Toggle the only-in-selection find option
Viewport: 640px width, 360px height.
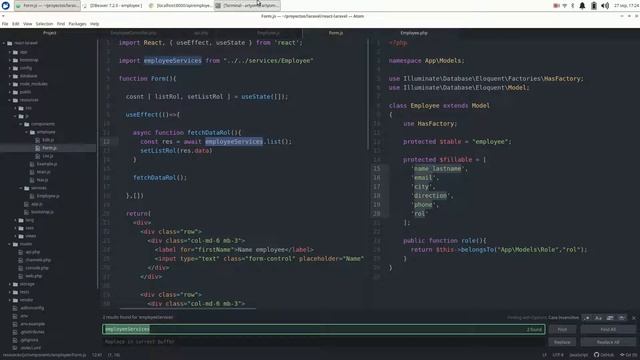click(x=610, y=318)
